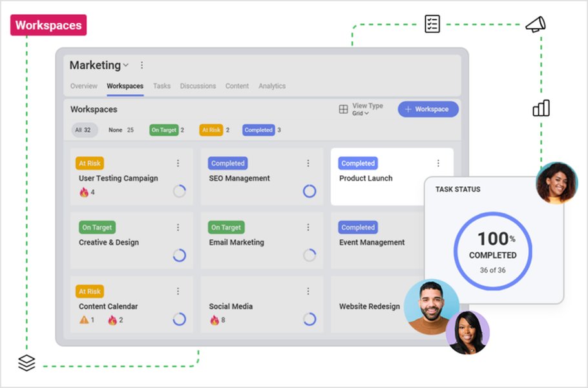
Task: Expand the Marketing title dropdown chevron
Action: coord(126,65)
